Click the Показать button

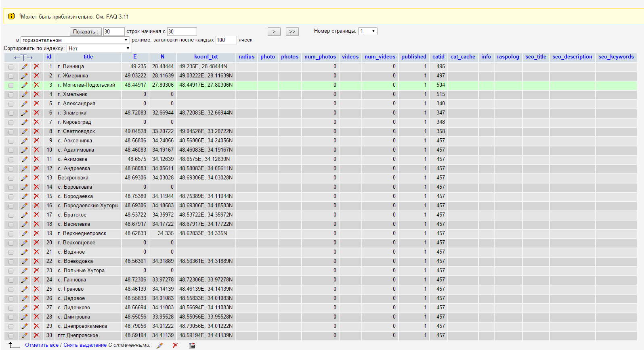(86, 31)
